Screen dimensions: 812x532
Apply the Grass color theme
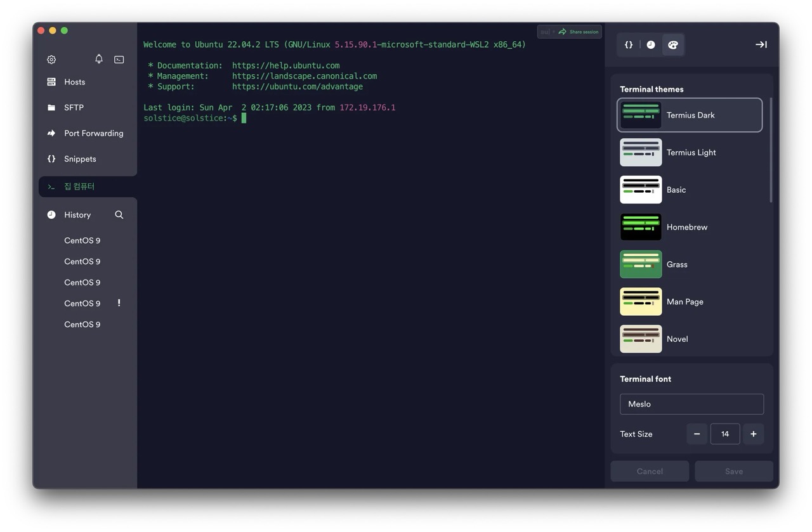point(676,264)
